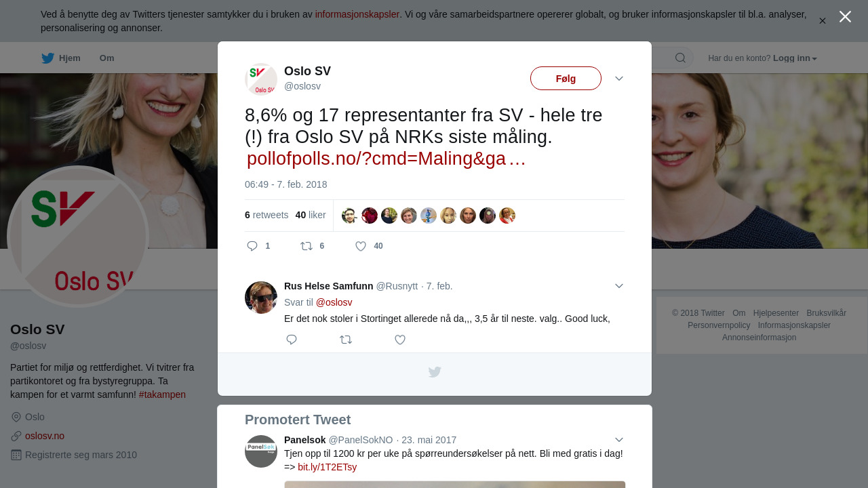This screenshot has width=868, height=488.
Task: Click the search magnifier icon
Action: 680,58
